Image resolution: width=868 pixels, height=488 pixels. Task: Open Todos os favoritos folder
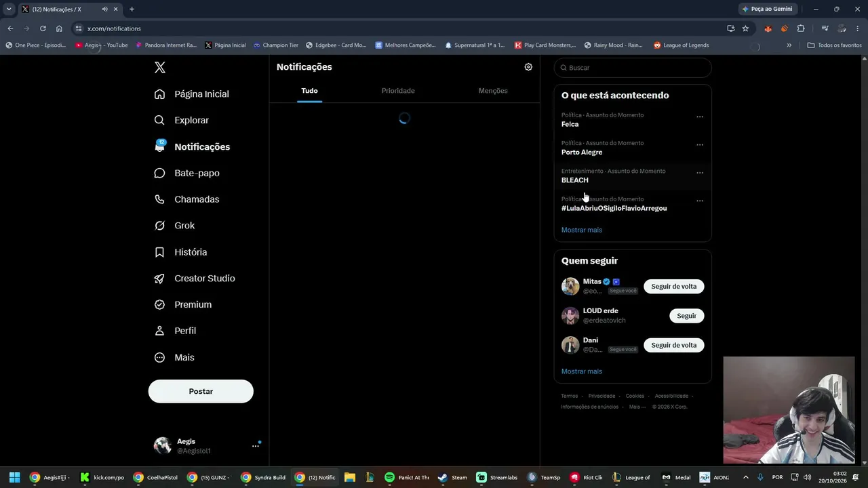834,45
